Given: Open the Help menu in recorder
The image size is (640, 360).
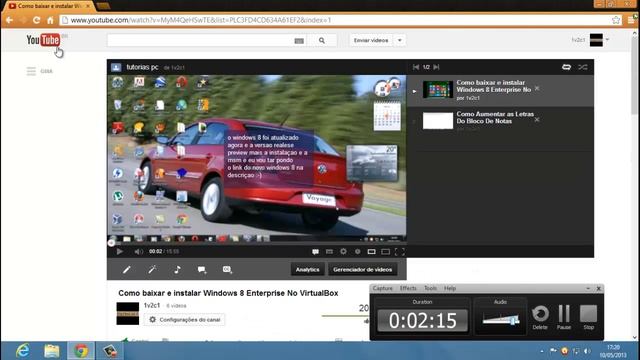Looking at the screenshot, I should point(450,288).
